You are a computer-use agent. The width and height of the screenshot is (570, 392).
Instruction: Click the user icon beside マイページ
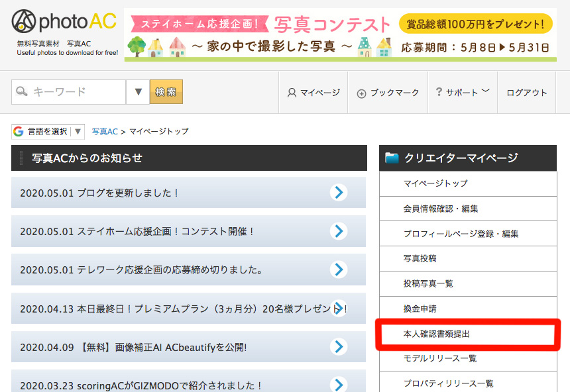click(x=292, y=93)
